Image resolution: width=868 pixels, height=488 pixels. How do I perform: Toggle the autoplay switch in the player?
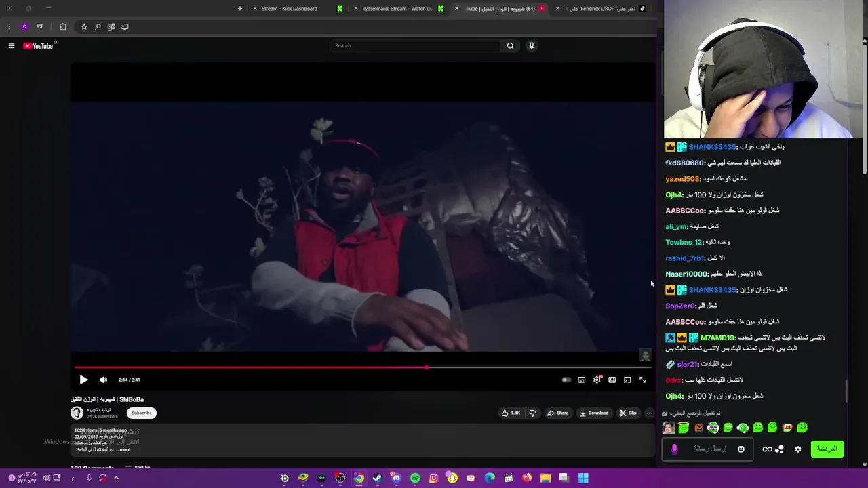click(x=566, y=380)
